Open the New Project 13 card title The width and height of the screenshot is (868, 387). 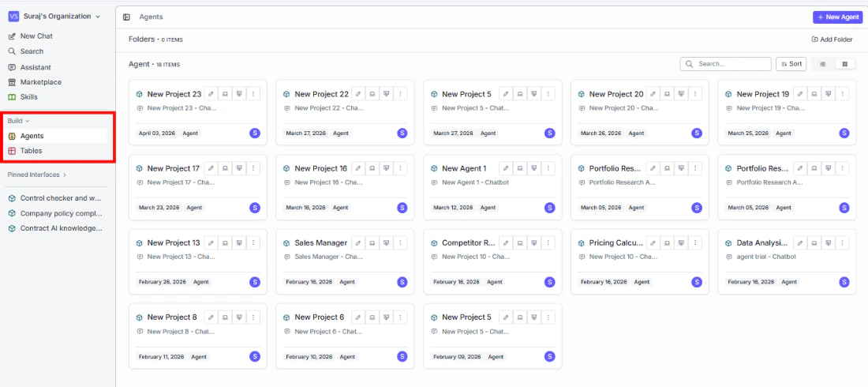(x=174, y=242)
